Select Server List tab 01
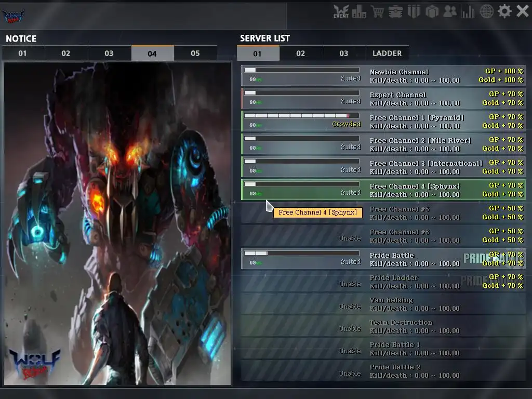This screenshot has height=399, width=532. click(x=258, y=54)
